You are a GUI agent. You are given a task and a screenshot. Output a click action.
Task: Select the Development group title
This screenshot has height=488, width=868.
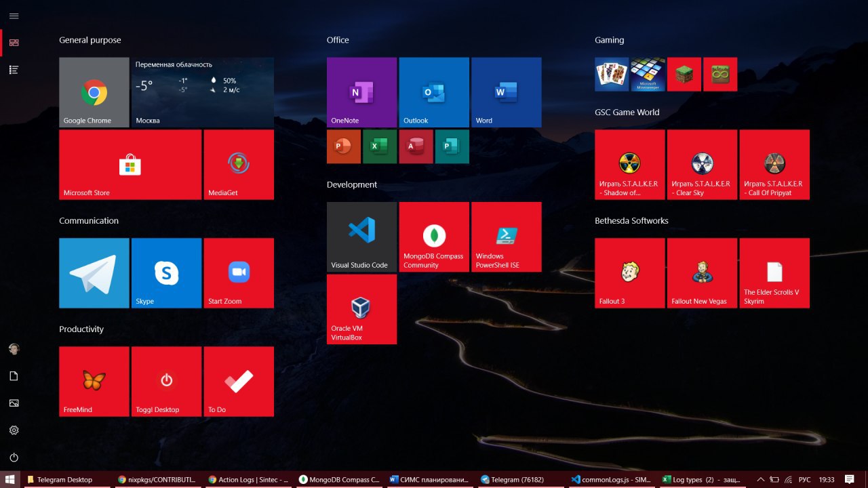click(x=352, y=184)
